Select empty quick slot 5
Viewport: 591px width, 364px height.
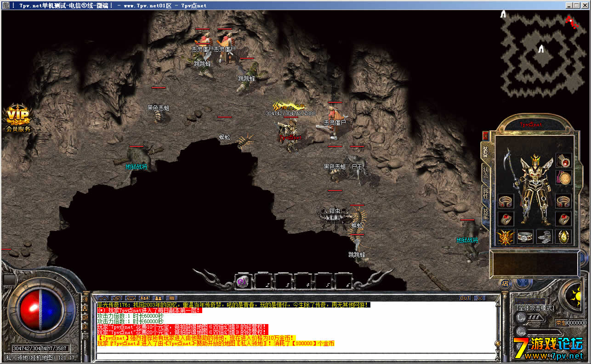[323, 281]
